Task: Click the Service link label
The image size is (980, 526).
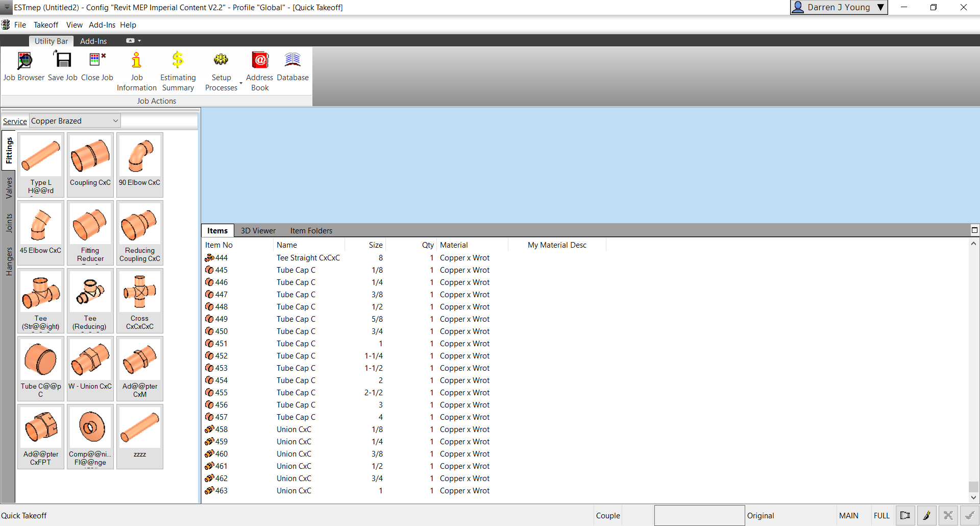Action: [x=15, y=122]
